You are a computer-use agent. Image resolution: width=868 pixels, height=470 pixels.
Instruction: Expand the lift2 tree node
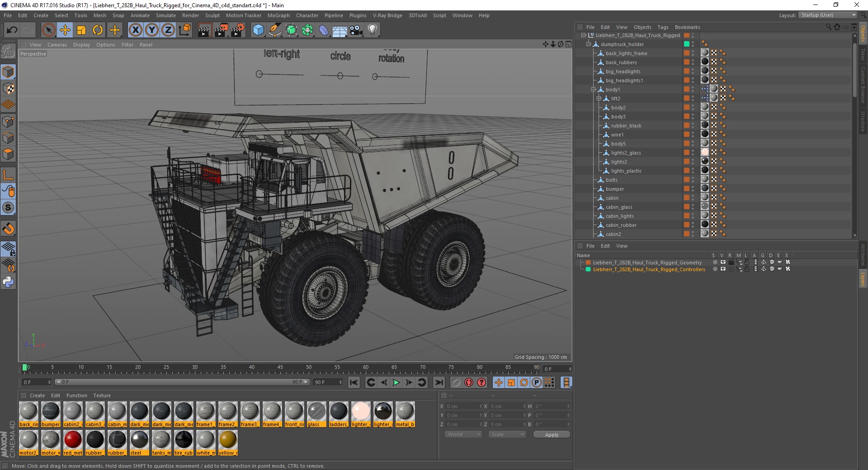599,99
